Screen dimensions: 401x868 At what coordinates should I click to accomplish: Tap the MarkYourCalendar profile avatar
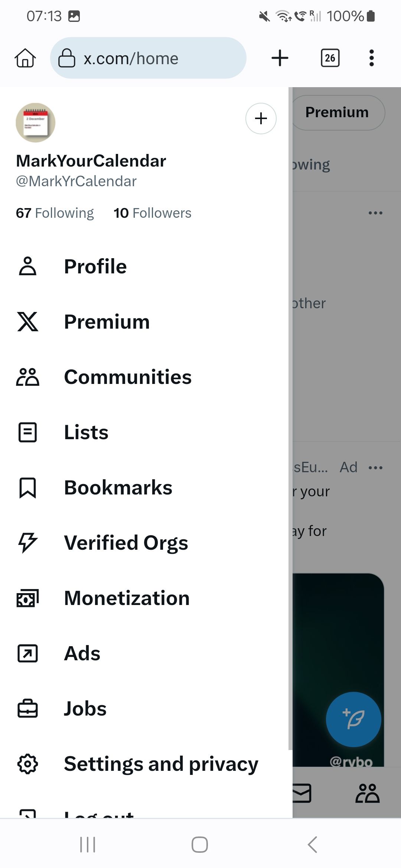pyautogui.click(x=36, y=123)
